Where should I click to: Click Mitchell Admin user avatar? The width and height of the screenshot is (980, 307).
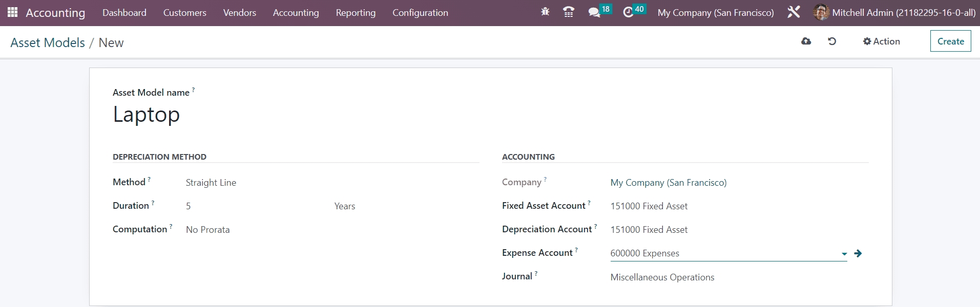click(x=821, y=12)
